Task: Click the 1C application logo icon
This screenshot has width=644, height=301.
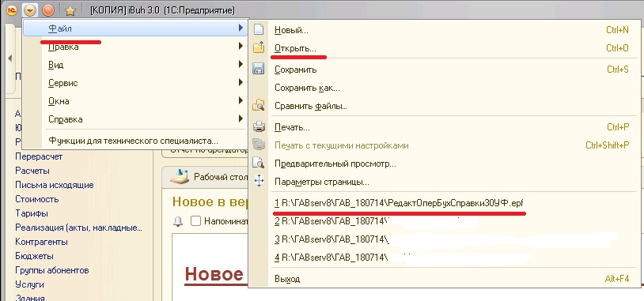Action: point(12,9)
